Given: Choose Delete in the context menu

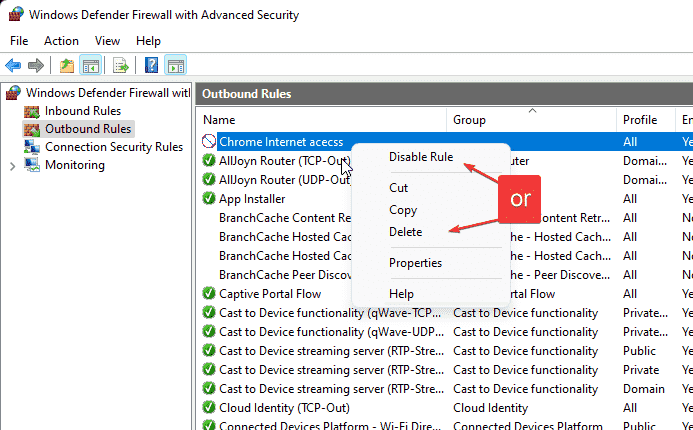Looking at the screenshot, I should tap(405, 232).
